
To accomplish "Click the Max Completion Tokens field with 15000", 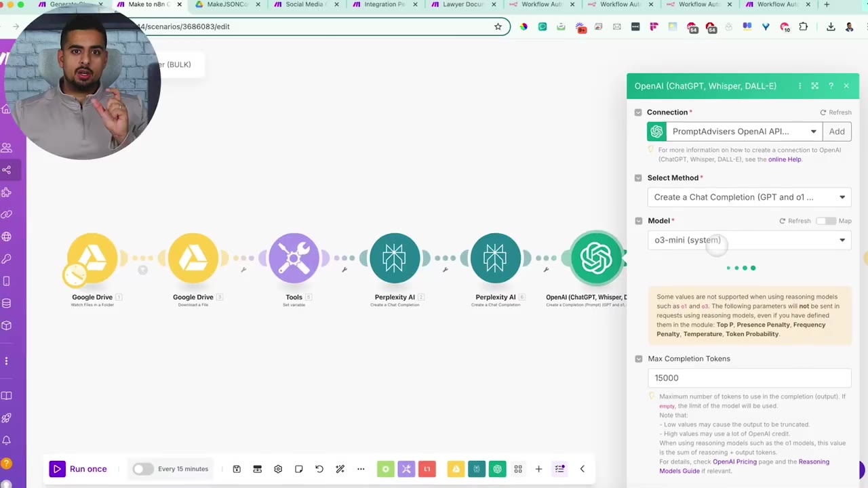I will click(749, 378).
